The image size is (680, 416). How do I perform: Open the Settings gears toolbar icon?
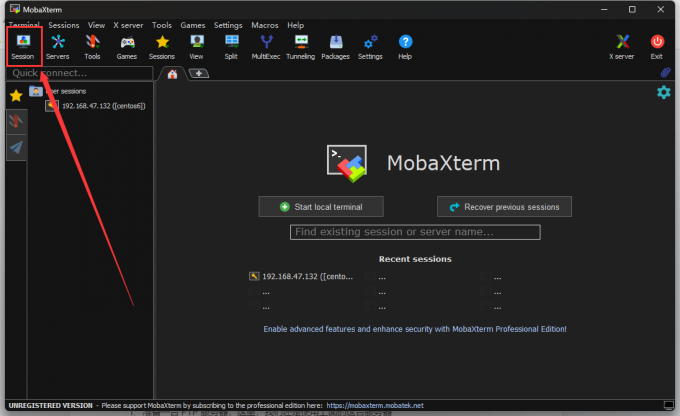coord(370,47)
